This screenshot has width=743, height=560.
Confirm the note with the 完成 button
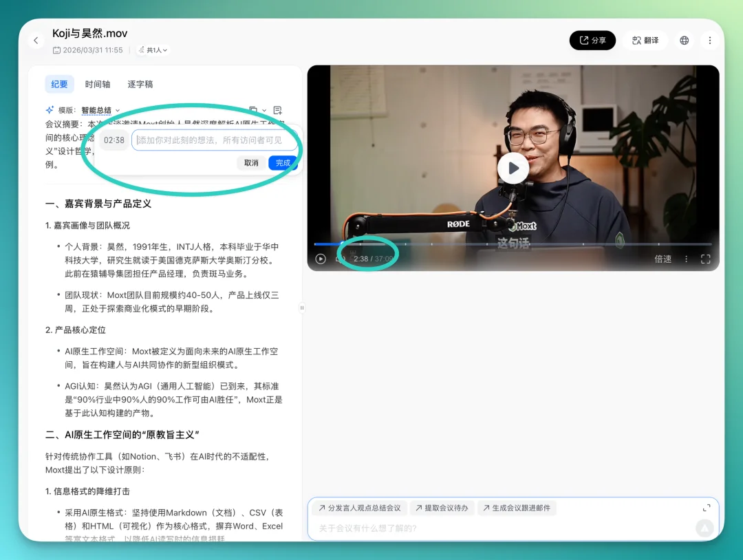[x=283, y=163]
